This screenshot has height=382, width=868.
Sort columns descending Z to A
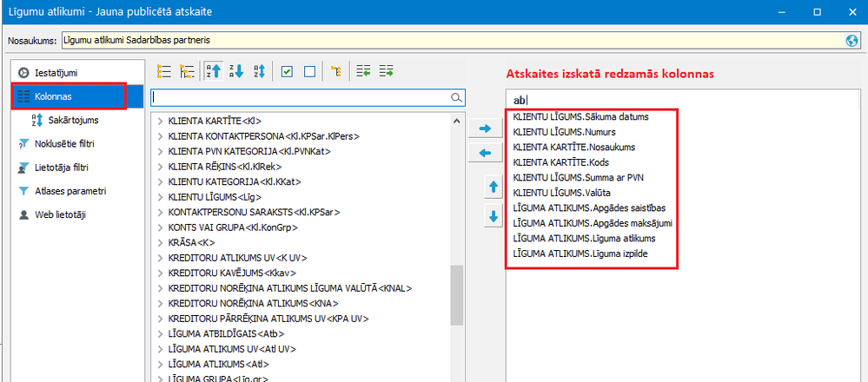point(236,71)
